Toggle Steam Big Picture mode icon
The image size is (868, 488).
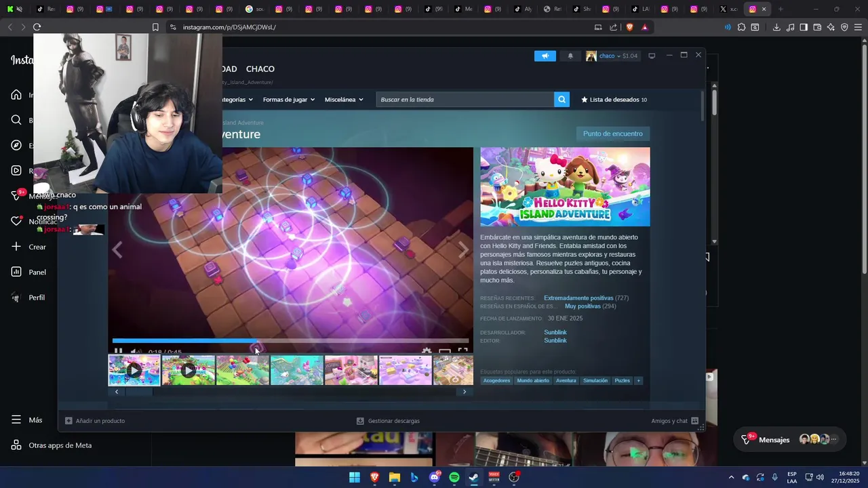point(652,56)
